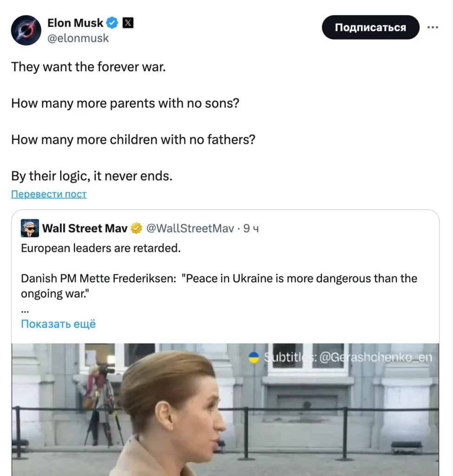Click the Elon Musk display name
The image size is (453, 476).
(75, 23)
